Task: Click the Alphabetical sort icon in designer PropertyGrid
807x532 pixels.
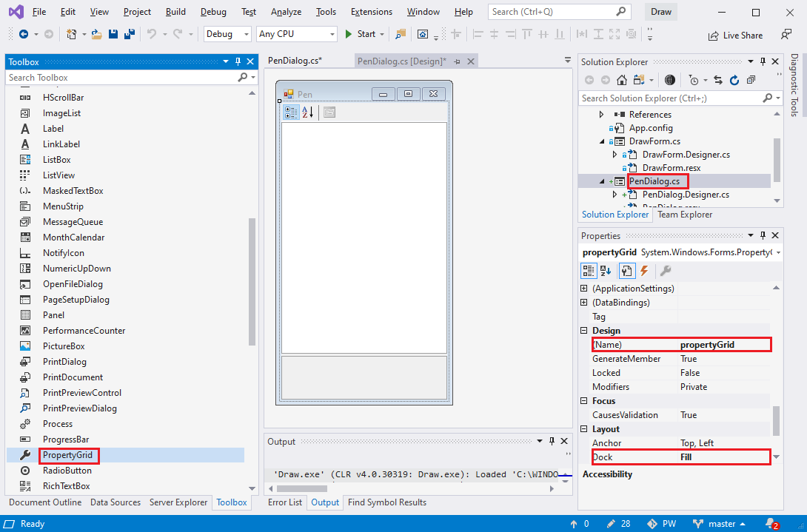Action: tap(308, 112)
